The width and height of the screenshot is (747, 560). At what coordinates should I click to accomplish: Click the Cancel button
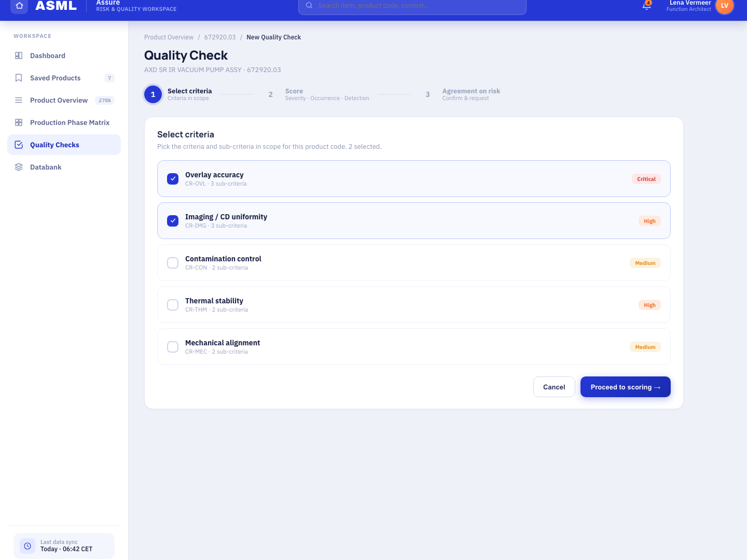point(554,387)
